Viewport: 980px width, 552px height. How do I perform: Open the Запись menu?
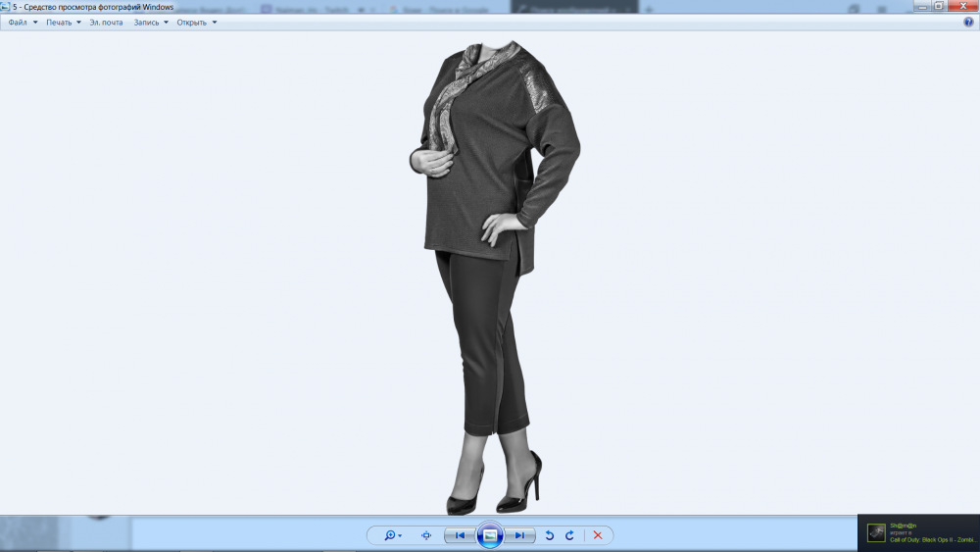[x=146, y=23]
